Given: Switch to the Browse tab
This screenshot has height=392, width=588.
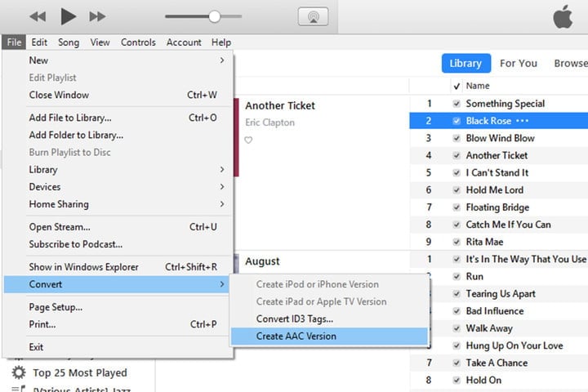Looking at the screenshot, I should [571, 63].
